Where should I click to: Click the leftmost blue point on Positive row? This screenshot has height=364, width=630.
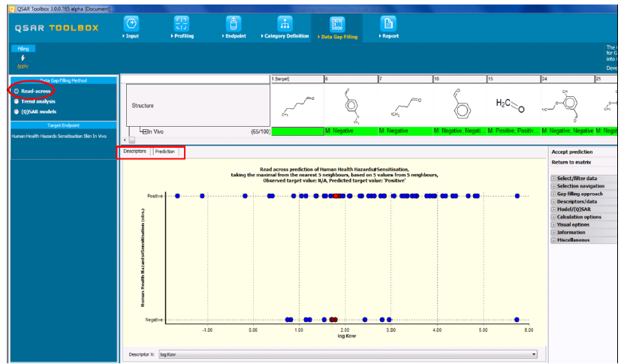pyautogui.click(x=178, y=196)
